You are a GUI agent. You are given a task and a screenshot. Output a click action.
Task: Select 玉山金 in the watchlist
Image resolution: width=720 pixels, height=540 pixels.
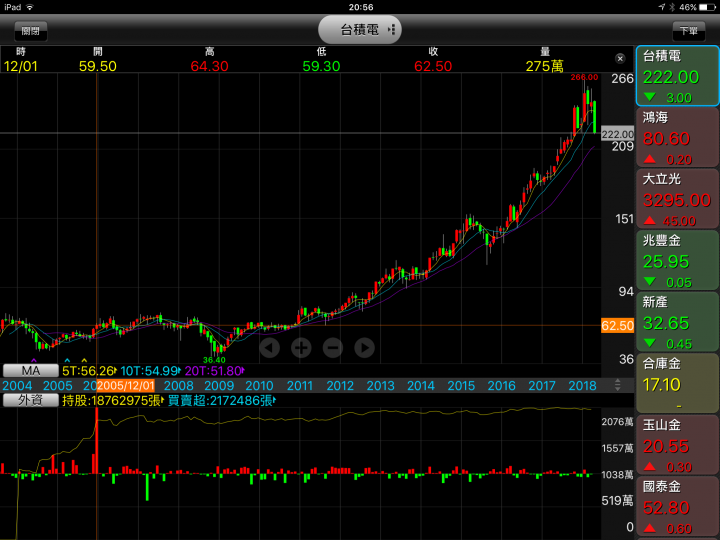click(x=677, y=444)
